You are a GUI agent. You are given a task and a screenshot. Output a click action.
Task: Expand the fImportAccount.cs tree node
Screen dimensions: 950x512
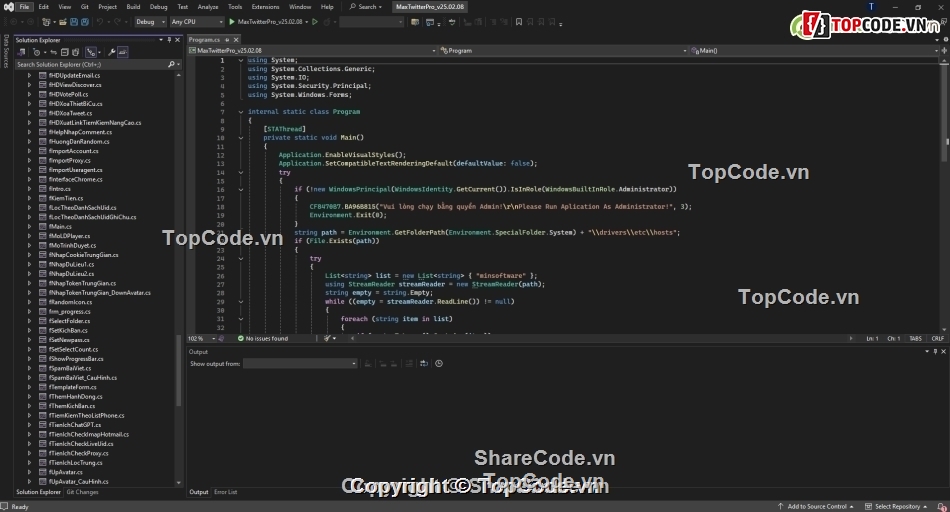(x=29, y=151)
